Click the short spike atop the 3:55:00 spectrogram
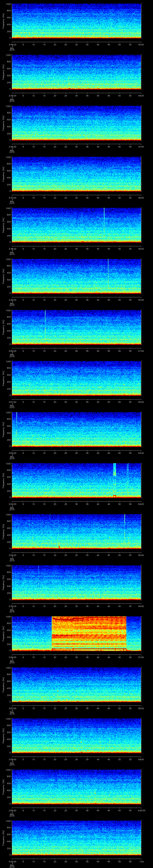The width and height of the screenshot is (153, 868). coord(38,569)
